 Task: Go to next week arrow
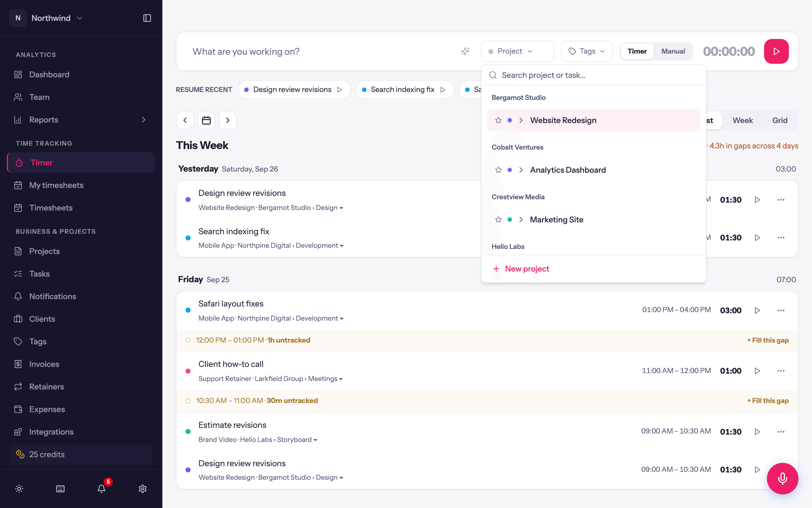pyautogui.click(x=228, y=120)
